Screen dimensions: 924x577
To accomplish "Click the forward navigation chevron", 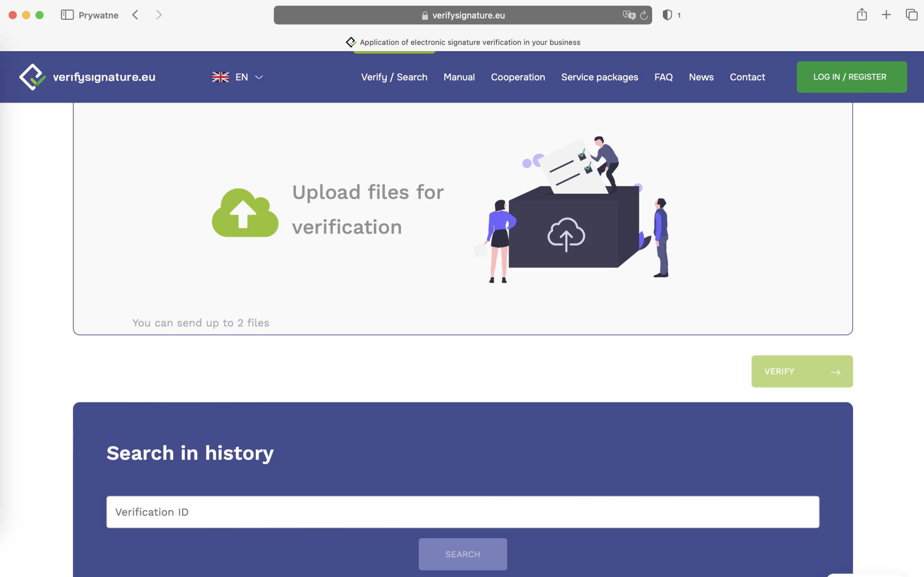I will click(x=159, y=14).
